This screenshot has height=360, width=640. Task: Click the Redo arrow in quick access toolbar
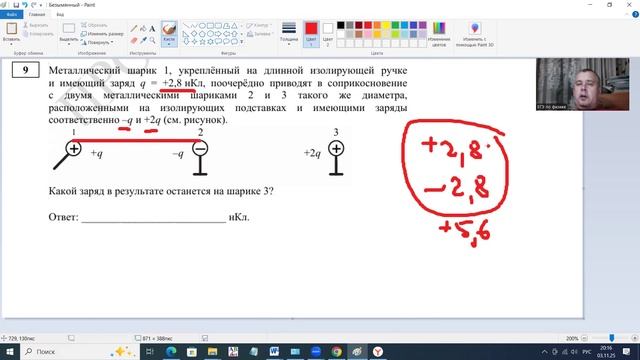pos(33,5)
